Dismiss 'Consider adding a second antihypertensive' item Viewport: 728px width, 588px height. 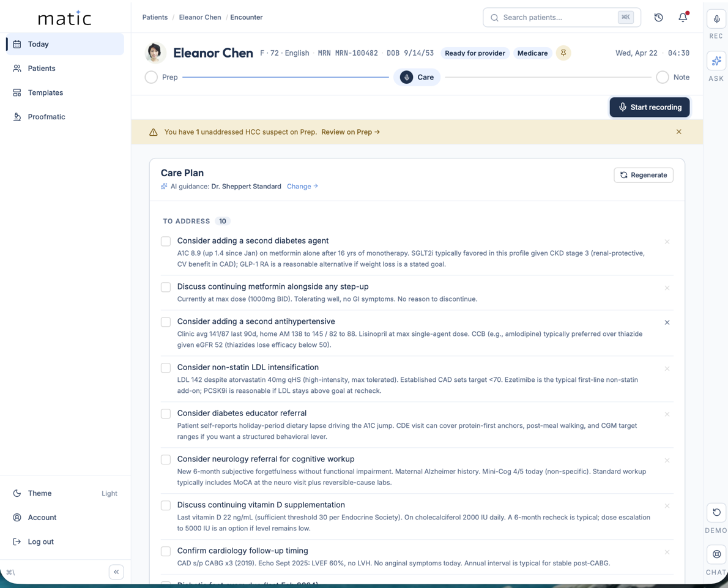(667, 322)
